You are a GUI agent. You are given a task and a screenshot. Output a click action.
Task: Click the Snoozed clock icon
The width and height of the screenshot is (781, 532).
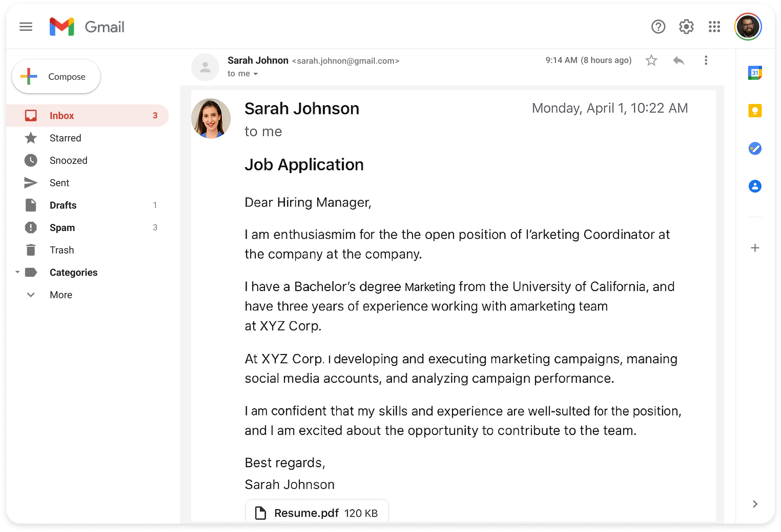click(x=31, y=160)
